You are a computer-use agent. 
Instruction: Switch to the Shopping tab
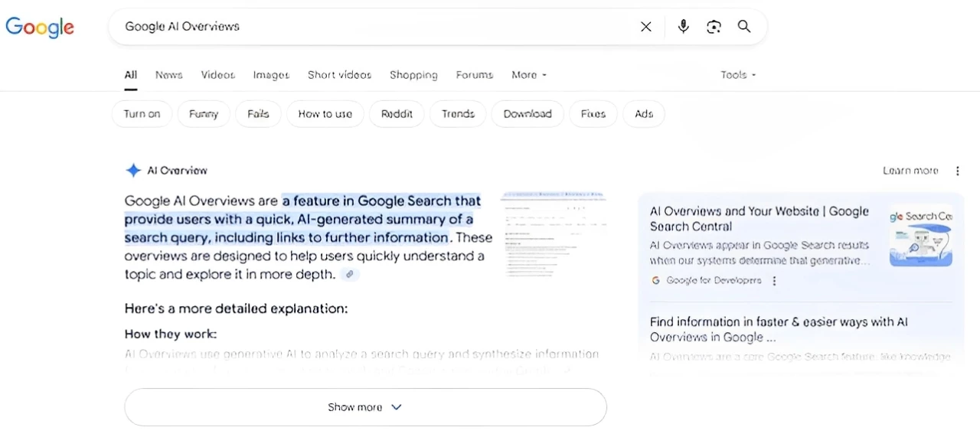[413, 75]
